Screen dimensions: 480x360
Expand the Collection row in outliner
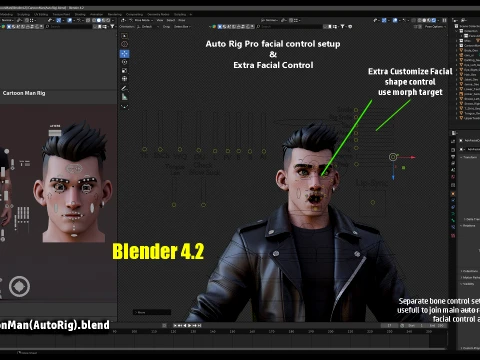pos(456,31)
